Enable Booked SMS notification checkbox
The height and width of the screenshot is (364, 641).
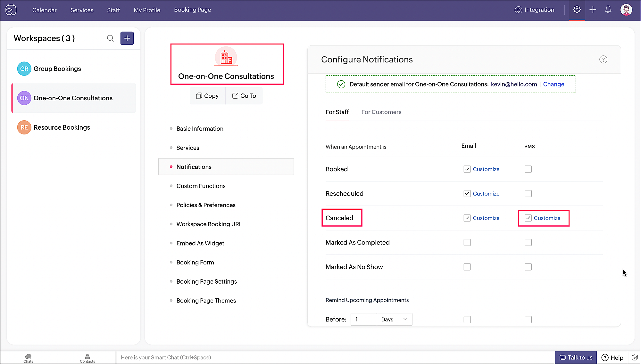528,169
